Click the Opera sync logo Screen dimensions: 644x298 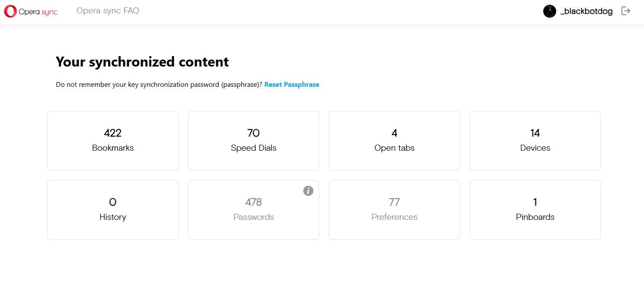pyautogui.click(x=31, y=12)
